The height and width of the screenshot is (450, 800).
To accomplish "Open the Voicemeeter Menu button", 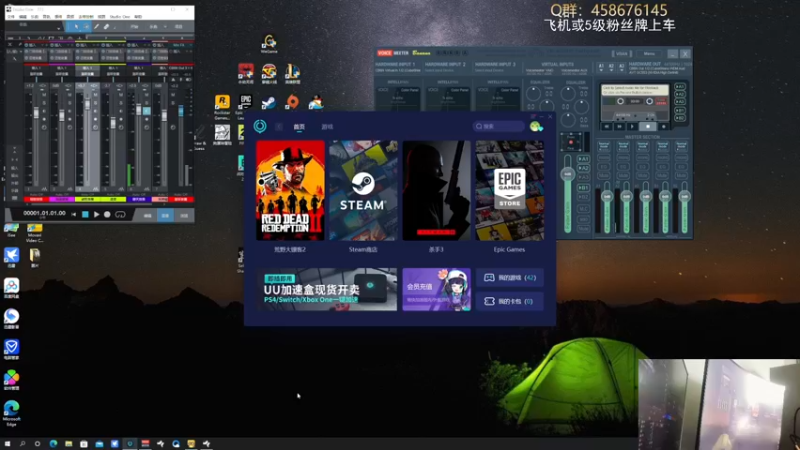I will point(648,54).
